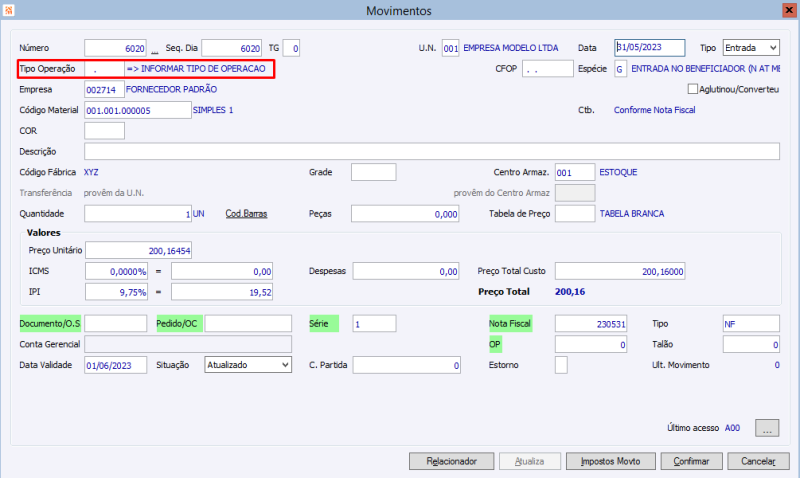Image resolution: width=800 pixels, height=478 pixels.
Task: Click the EMPRESA MODELO LTDA text
Action: tap(511, 48)
